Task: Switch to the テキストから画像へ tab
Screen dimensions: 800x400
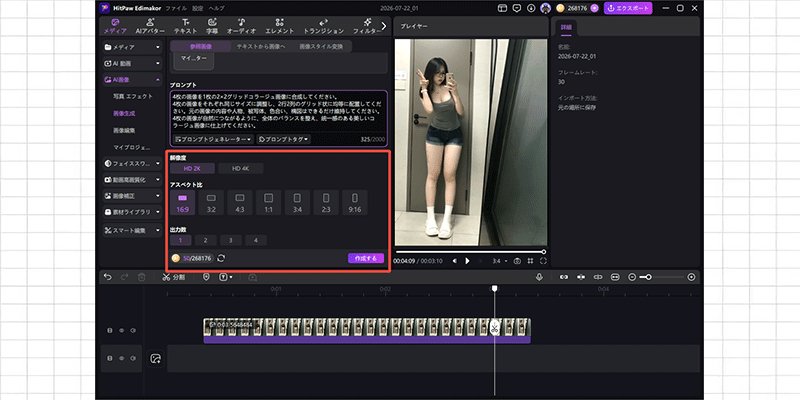Action: [261, 46]
